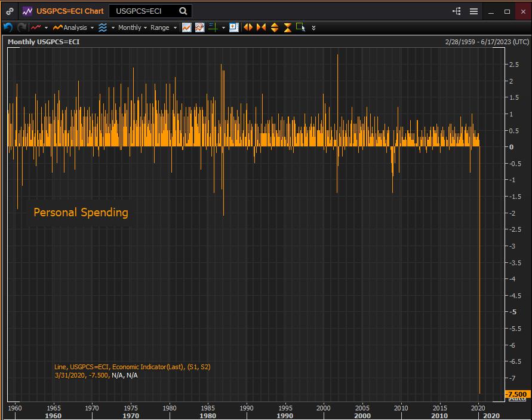Open the hamburger menu
This screenshot has height=420, width=532.
(473, 11)
